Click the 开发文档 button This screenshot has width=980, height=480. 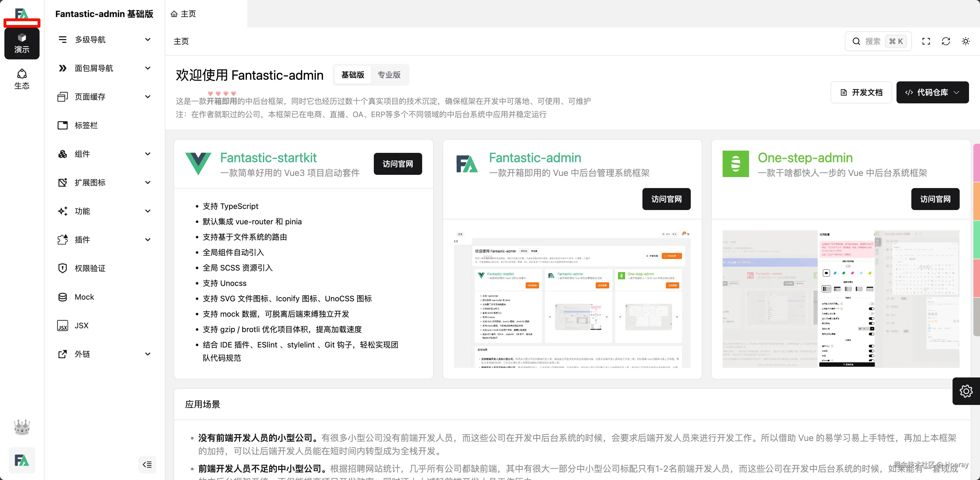861,92
